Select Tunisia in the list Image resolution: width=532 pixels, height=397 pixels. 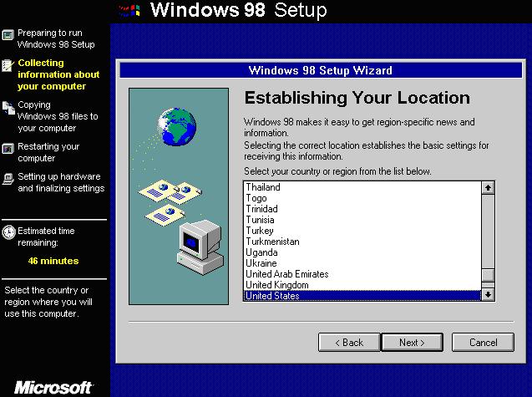tap(362, 220)
